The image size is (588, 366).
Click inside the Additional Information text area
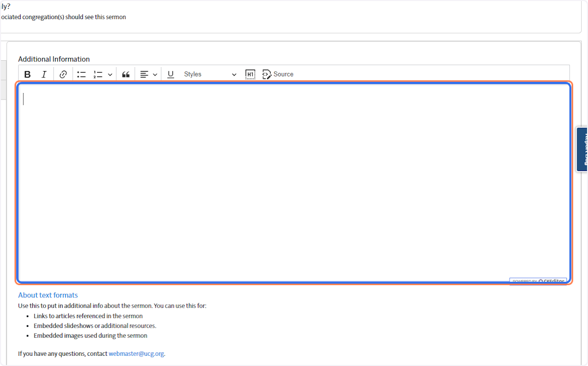[294, 183]
